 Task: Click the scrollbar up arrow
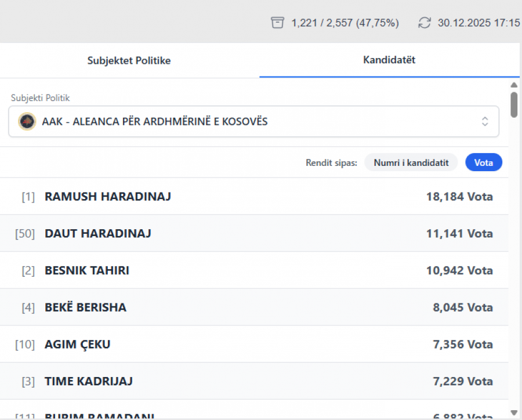(514, 85)
